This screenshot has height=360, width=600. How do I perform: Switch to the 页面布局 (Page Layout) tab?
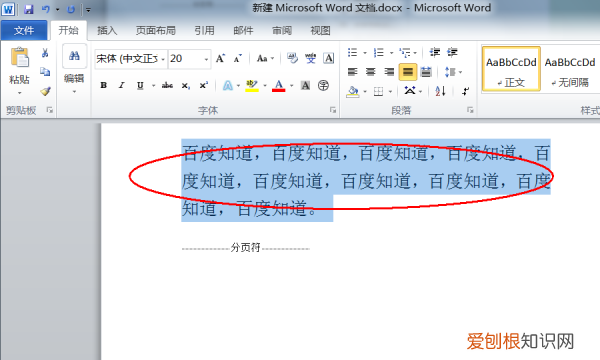pyautogui.click(x=155, y=30)
